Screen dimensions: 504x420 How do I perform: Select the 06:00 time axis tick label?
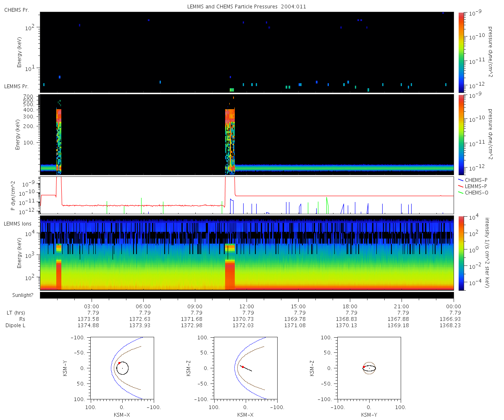click(144, 307)
